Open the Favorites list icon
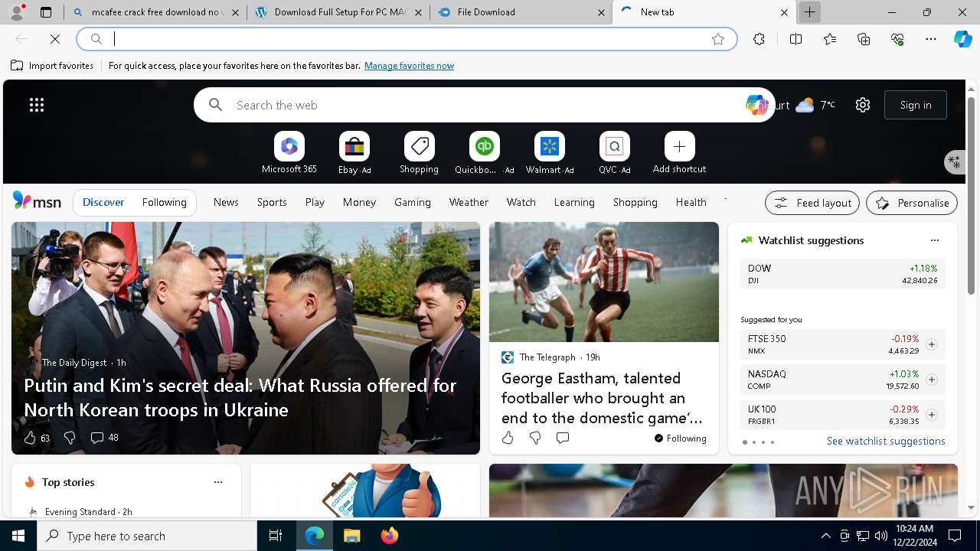The image size is (980, 551). pos(830,39)
